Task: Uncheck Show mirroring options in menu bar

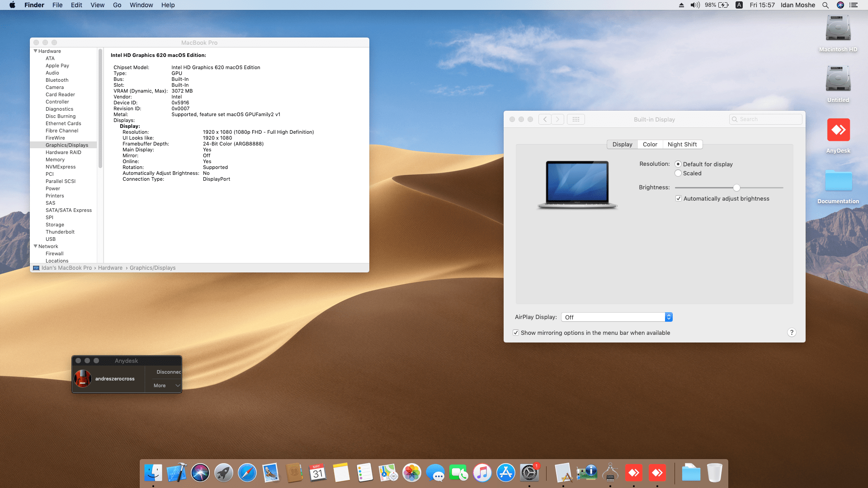Action: pos(516,333)
